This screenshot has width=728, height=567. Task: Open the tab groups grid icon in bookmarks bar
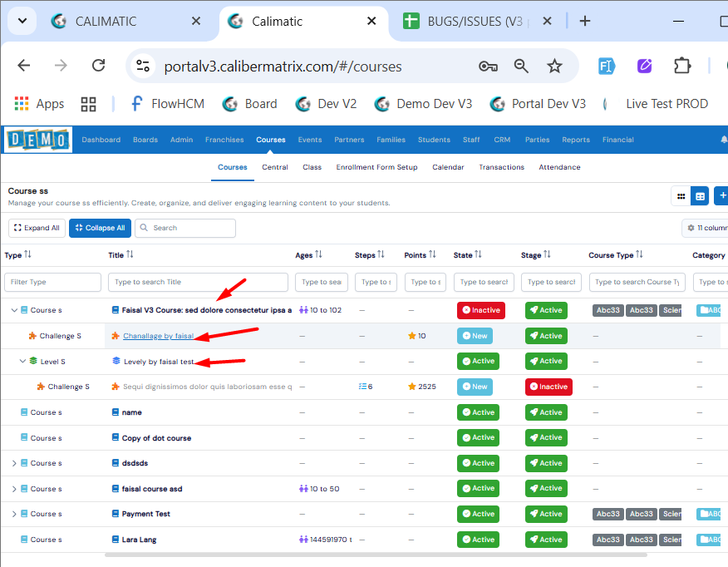pos(88,104)
